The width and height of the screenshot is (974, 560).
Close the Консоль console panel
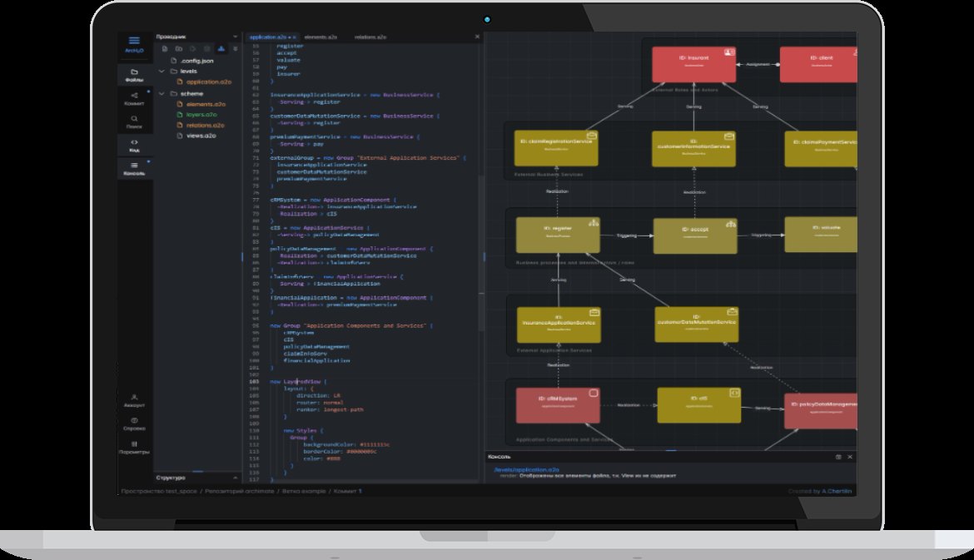pyautogui.click(x=850, y=457)
